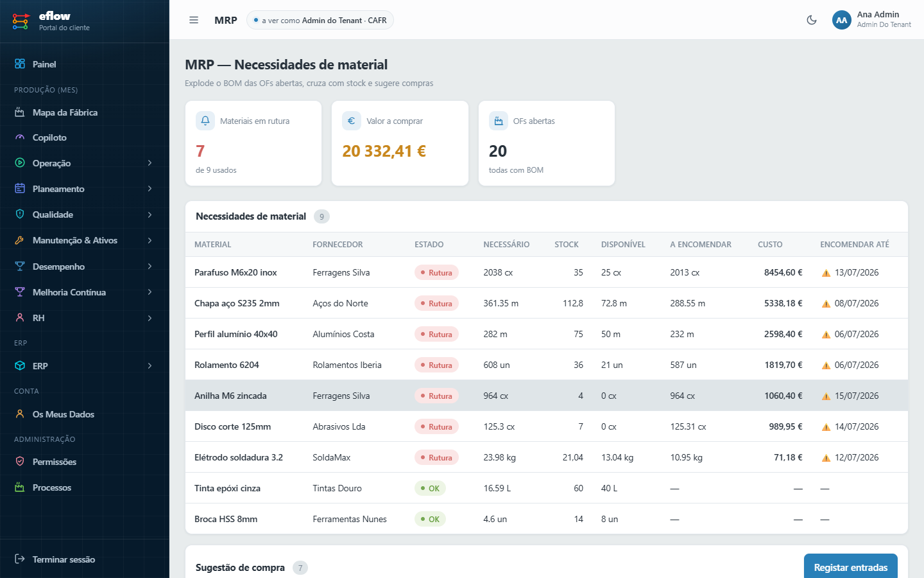Viewport: 924px width, 578px height.
Task: Expand the Manutenção & Ativos chevron
Action: (x=150, y=240)
